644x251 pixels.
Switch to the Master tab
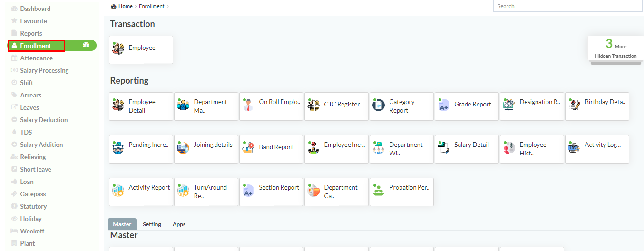122,224
